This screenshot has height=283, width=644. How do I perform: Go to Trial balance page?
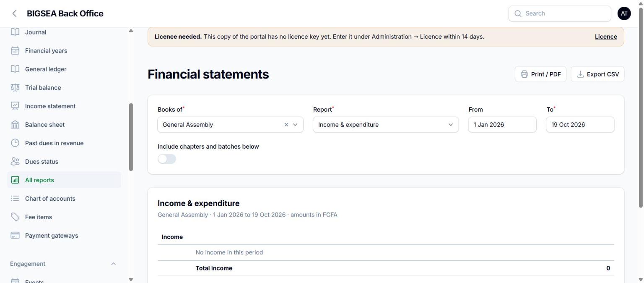(64, 88)
